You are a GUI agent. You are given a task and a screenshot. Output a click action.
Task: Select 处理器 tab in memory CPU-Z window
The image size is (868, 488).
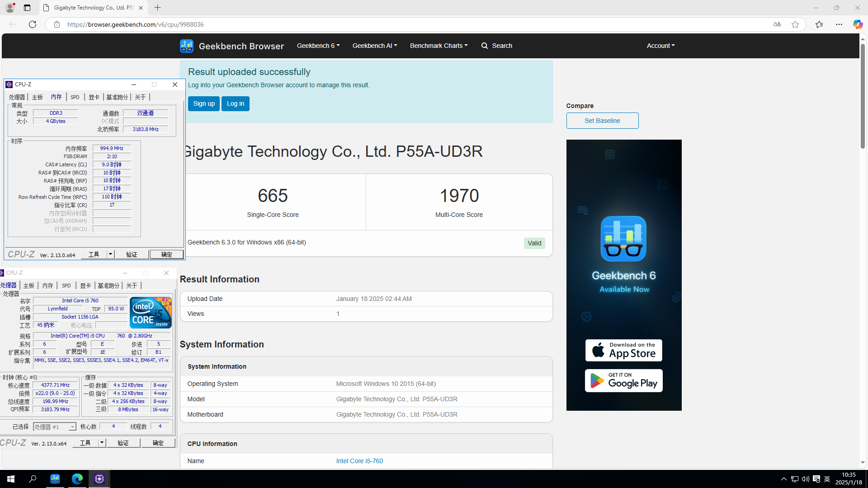click(x=17, y=97)
